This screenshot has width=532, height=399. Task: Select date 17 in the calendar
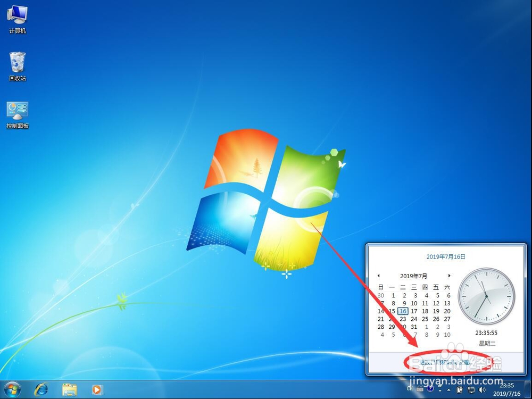(414, 311)
